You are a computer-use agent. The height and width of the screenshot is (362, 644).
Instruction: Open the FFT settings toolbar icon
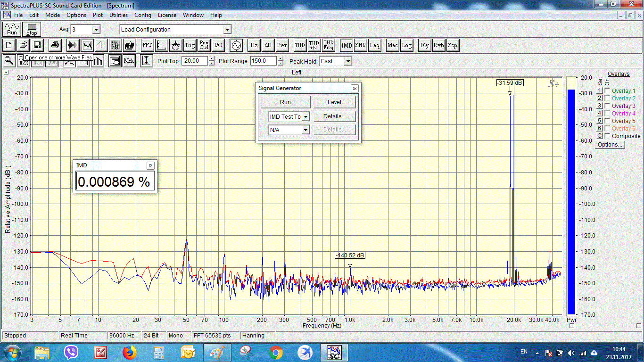[x=148, y=45]
